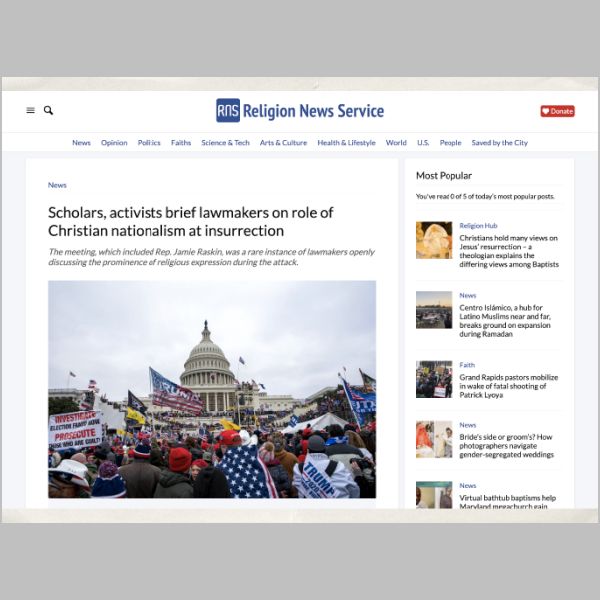Open the News navigation item
600x600 pixels.
pos(82,143)
